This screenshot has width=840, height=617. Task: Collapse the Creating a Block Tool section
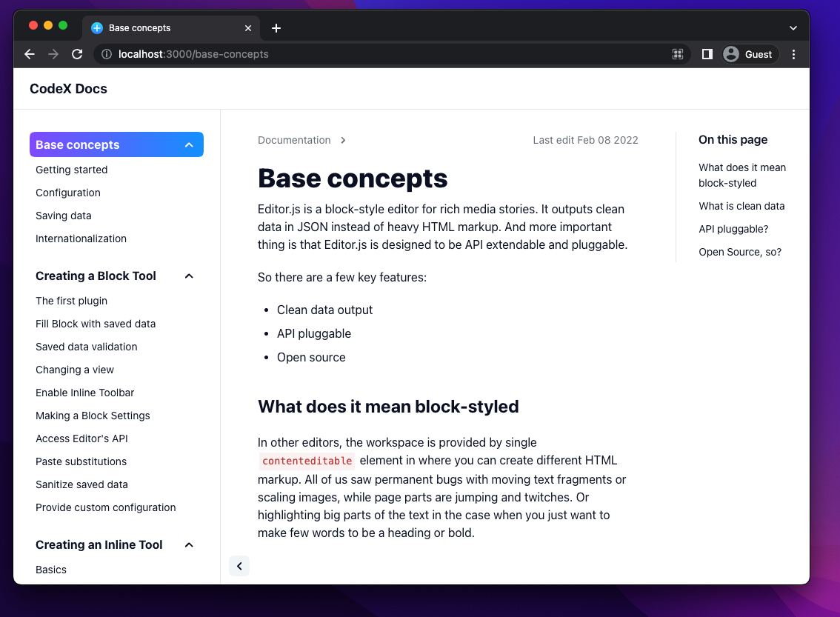pyautogui.click(x=189, y=276)
